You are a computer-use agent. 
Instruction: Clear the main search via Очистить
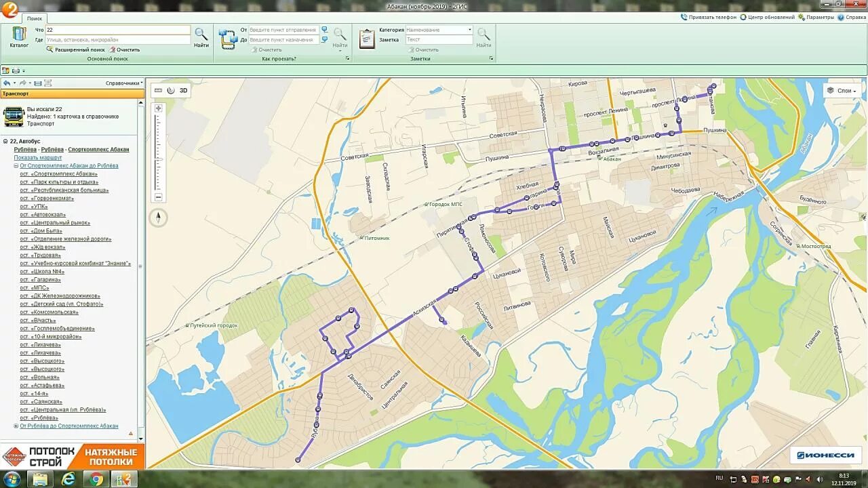pyautogui.click(x=124, y=49)
